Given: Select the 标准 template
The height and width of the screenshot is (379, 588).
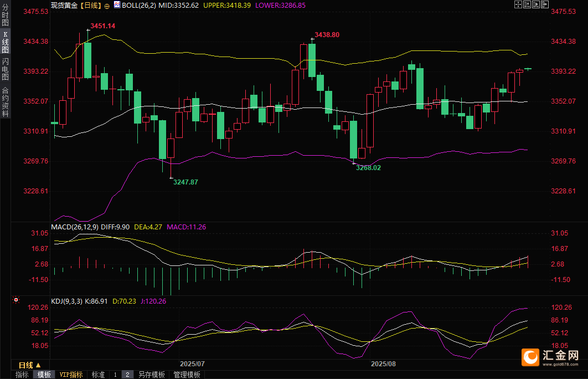Looking at the screenshot, I should tap(98, 375).
